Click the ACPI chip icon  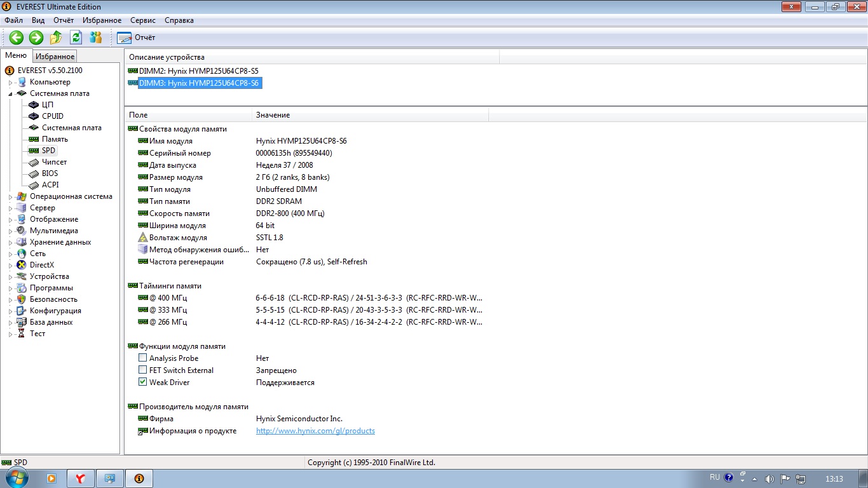pos(34,185)
